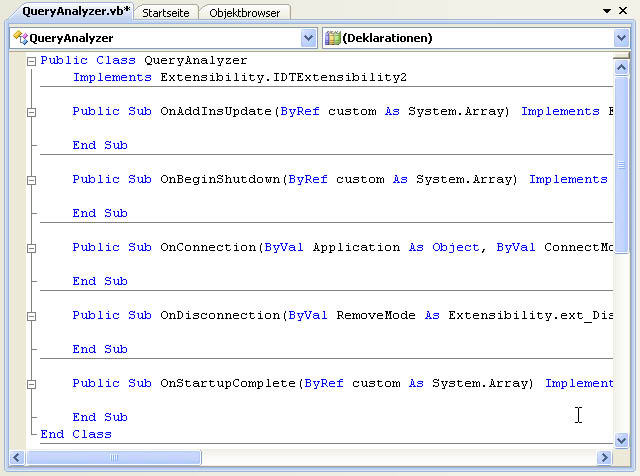Fold the OnBeginShutdown sub block

point(31,180)
